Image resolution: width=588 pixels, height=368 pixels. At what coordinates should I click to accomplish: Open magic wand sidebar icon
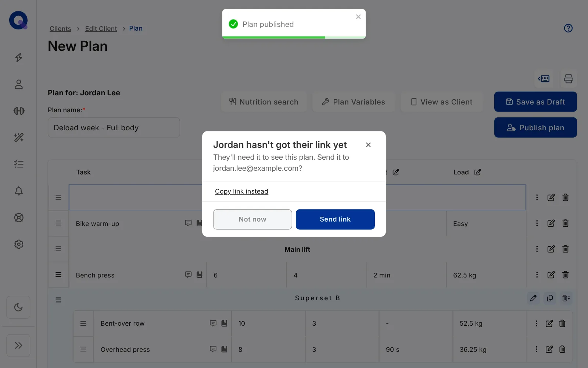(x=19, y=138)
